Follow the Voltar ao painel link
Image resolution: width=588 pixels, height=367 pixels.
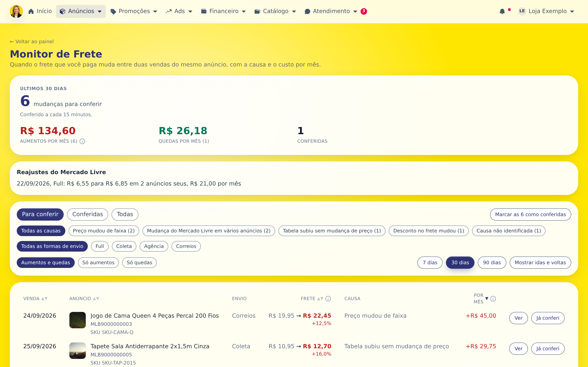tap(32, 42)
